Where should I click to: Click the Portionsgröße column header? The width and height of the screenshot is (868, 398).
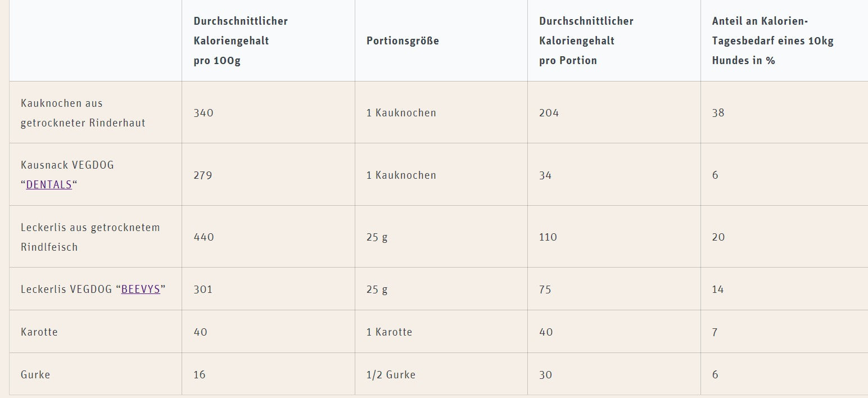pyautogui.click(x=403, y=41)
